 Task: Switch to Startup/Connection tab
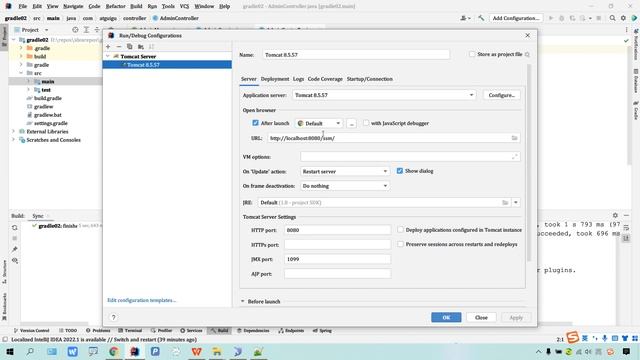[370, 79]
